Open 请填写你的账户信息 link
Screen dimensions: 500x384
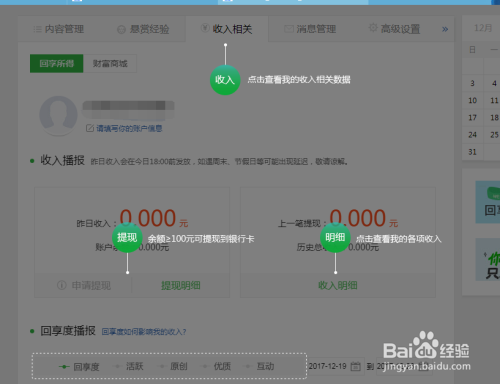point(129,128)
